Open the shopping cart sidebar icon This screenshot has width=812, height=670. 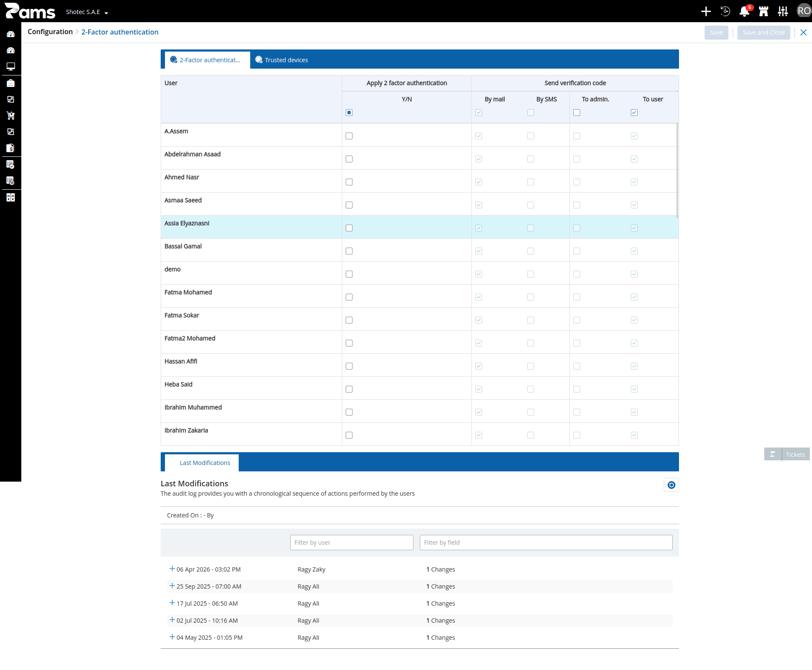11,116
